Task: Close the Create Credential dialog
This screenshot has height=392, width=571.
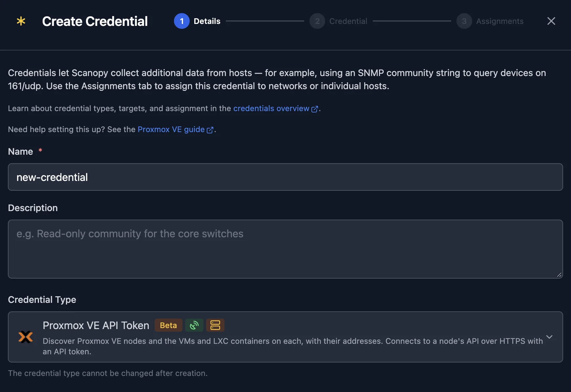Action: (551, 21)
